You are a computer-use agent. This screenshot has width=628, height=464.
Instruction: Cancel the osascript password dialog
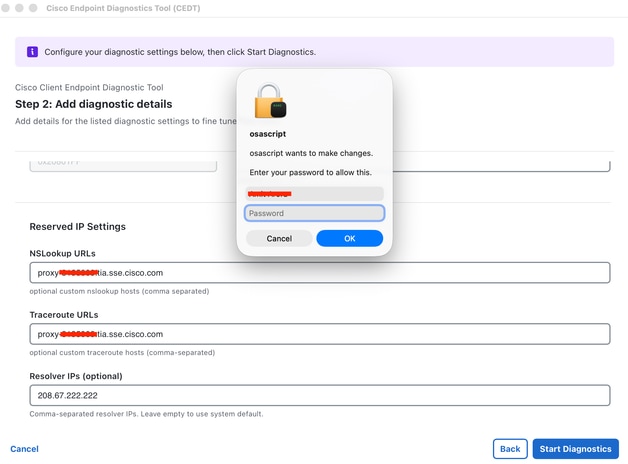pyautogui.click(x=279, y=238)
